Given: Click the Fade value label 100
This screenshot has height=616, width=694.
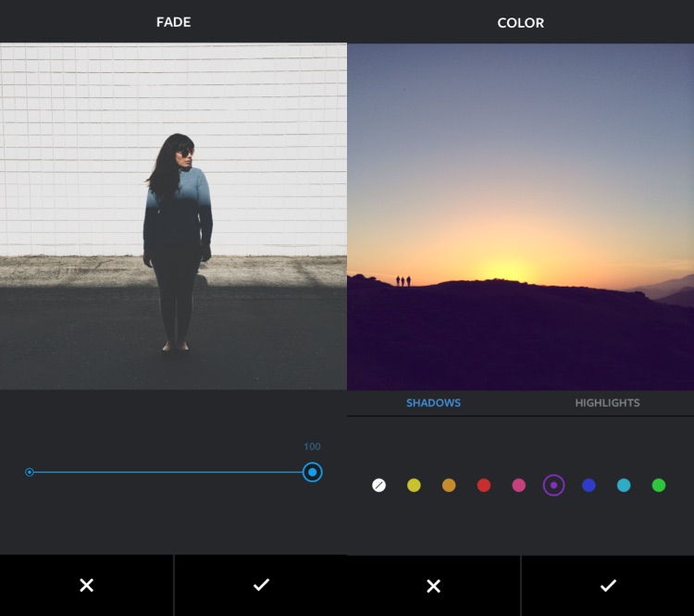Looking at the screenshot, I should pyautogui.click(x=312, y=447).
